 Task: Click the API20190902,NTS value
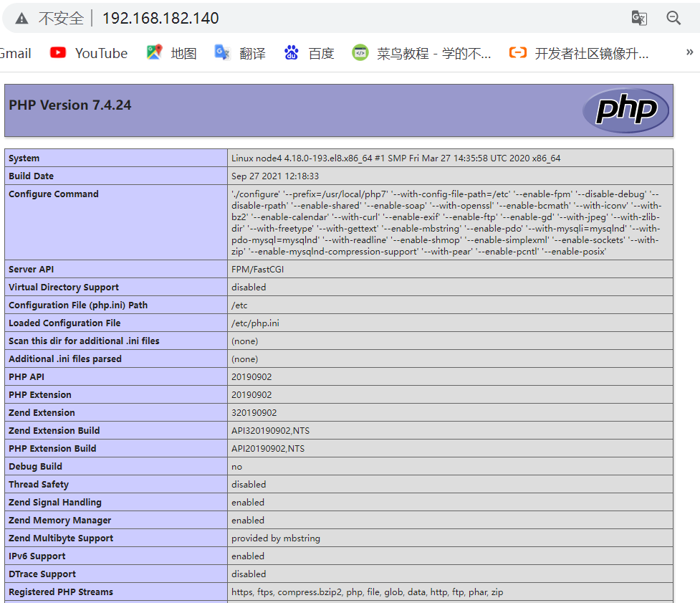268,448
